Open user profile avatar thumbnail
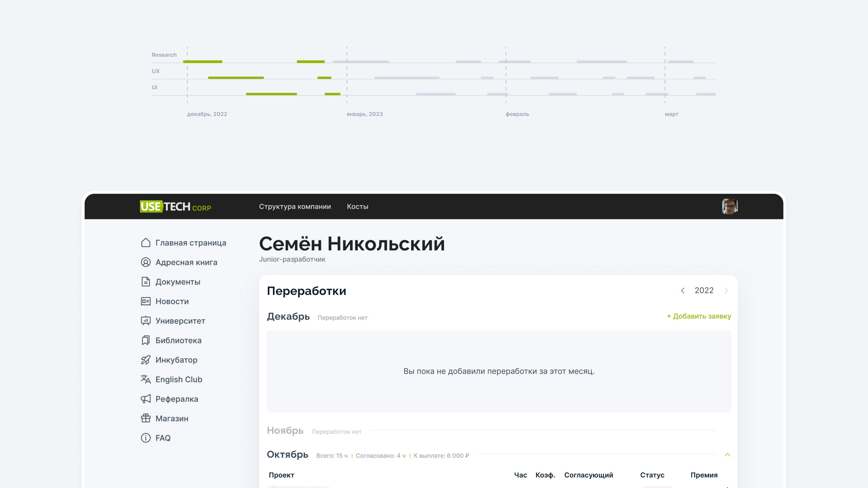The width and height of the screenshot is (868, 488). 729,206
